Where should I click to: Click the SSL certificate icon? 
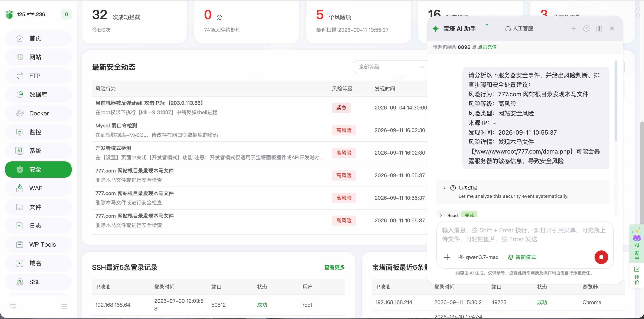click(x=20, y=282)
